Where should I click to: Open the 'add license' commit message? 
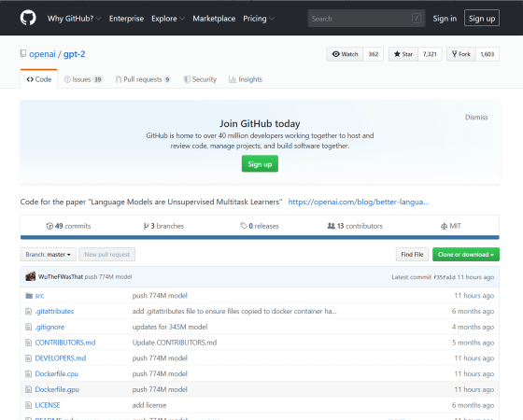[x=149, y=405]
